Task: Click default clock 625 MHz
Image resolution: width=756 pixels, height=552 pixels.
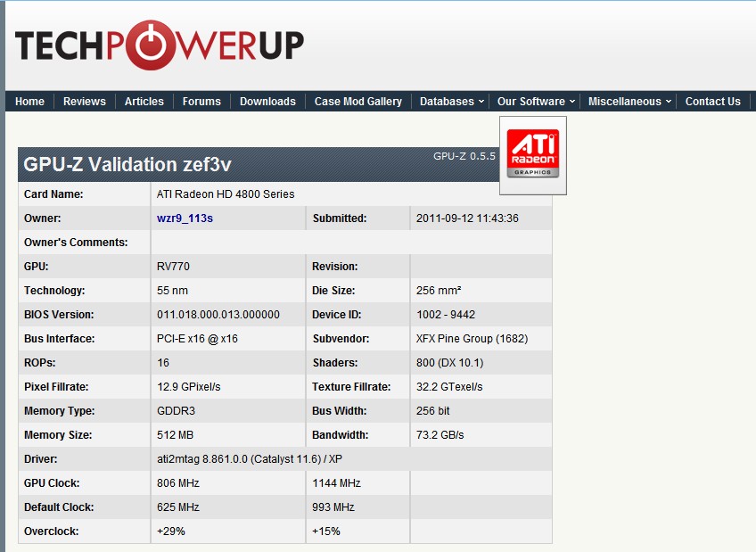Action: (178, 507)
